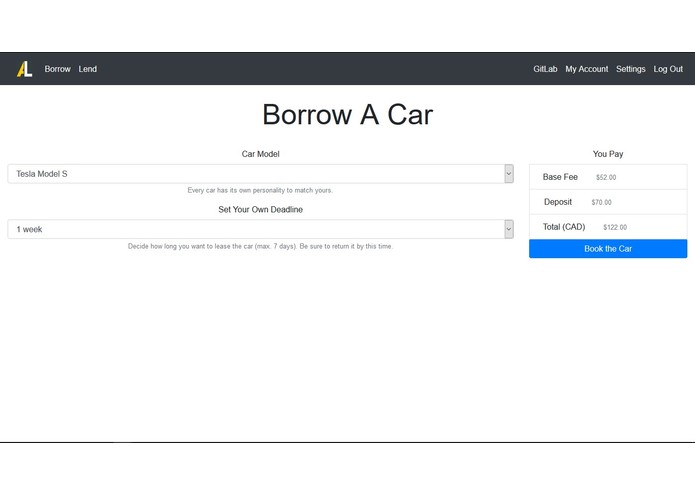The image size is (695, 494).
Task: Select the Deposit row
Action: pos(608,202)
